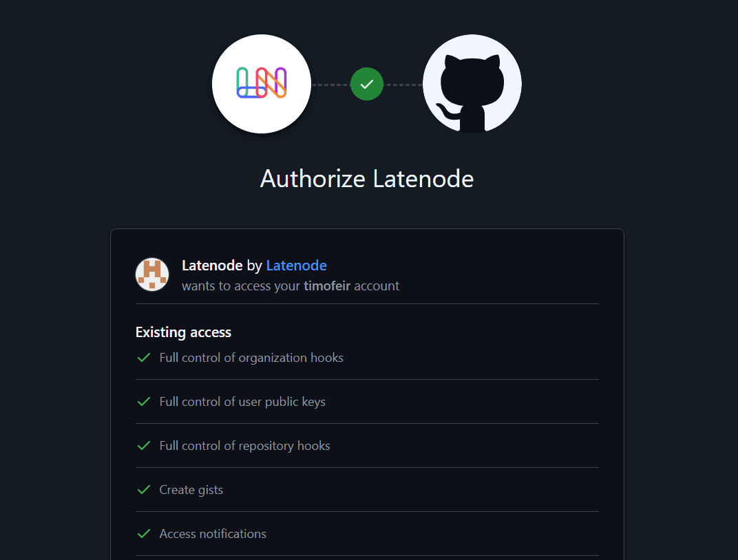Image resolution: width=738 pixels, height=560 pixels.
Task: Click checkmark beside repository hooks permission
Action: point(144,446)
